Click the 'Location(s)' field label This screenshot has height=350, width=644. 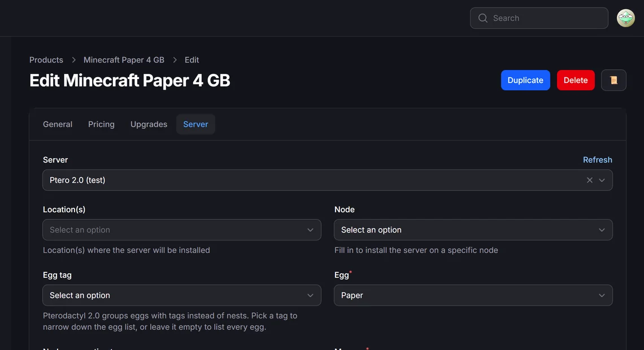[64, 209]
